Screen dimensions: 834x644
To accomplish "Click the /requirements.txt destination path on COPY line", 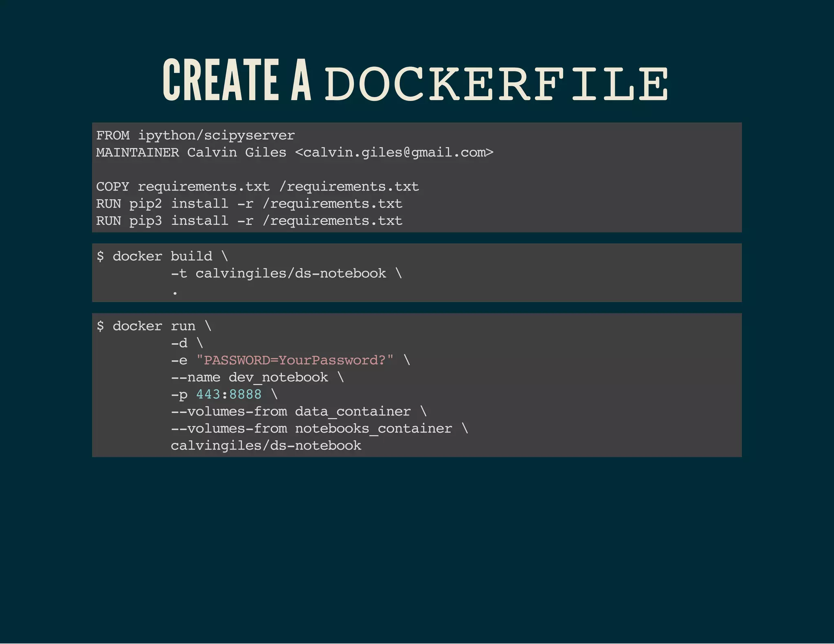I will pyautogui.click(x=349, y=186).
